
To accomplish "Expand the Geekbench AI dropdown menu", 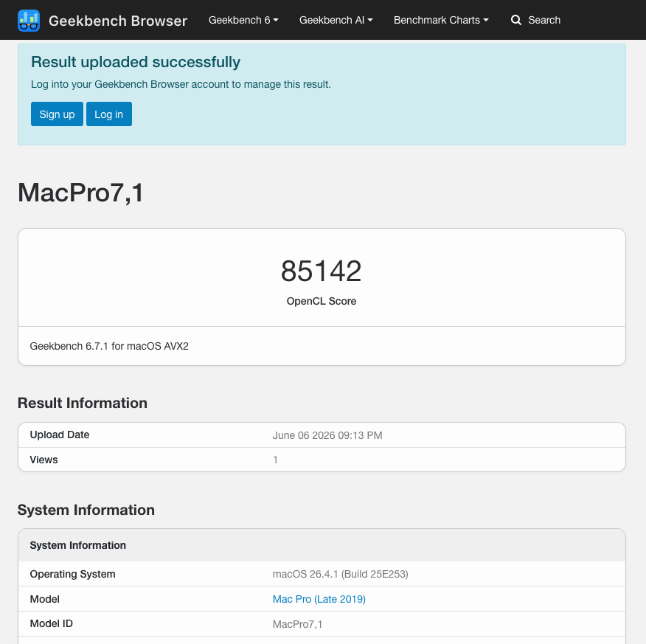I will pyautogui.click(x=336, y=20).
